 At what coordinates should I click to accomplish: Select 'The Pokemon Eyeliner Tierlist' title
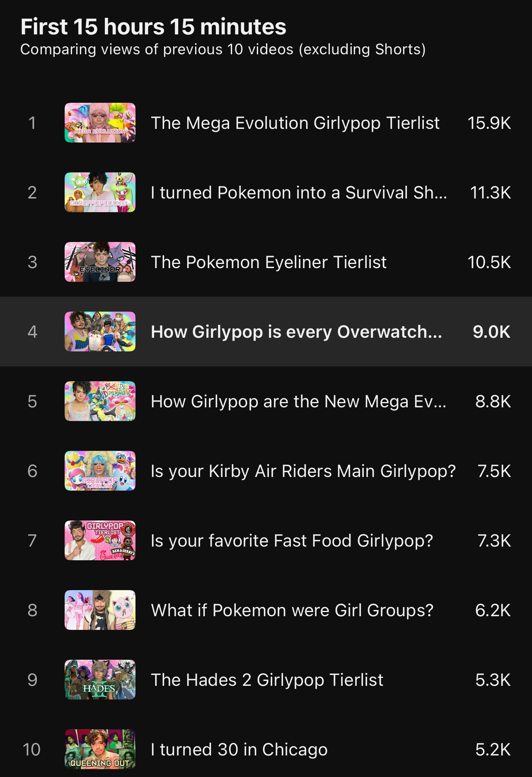268,262
